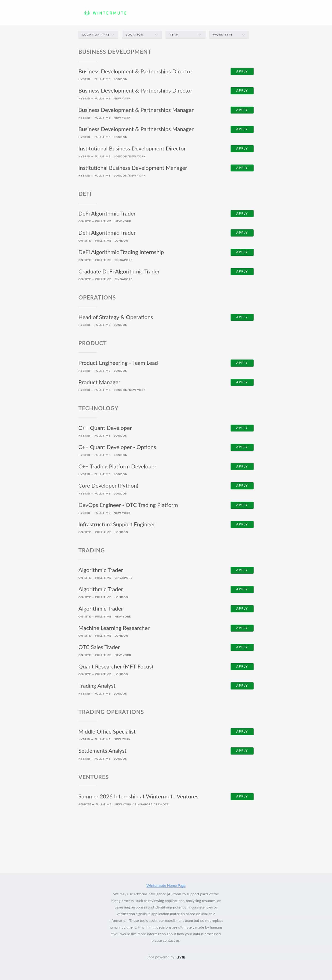Apply for Product Engineering - Team Lead
The height and width of the screenshot is (980, 332).
(x=242, y=363)
